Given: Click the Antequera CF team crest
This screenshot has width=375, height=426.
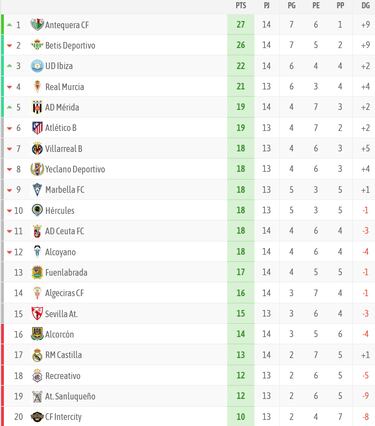Looking at the screenshot, I should (37, 24).
